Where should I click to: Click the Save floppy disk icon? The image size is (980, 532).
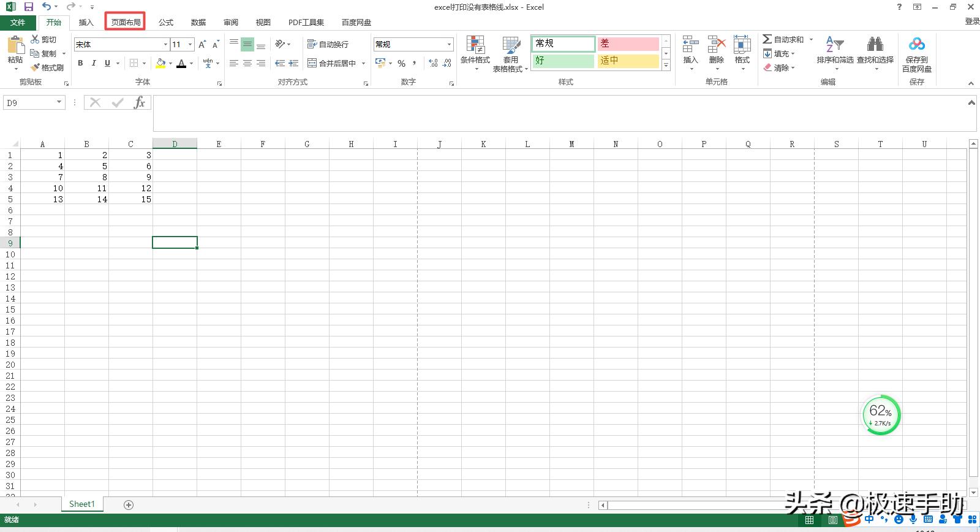(x=28, y=7)
